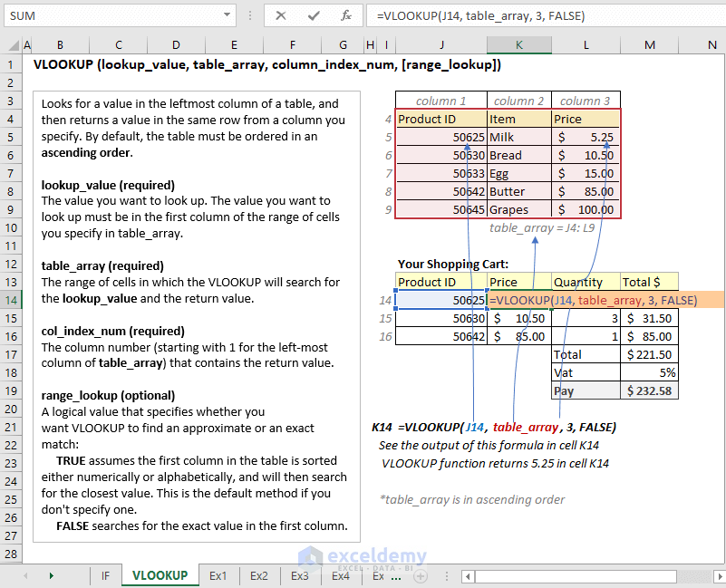Select column K header
The image size is (726, 588).
point(518,45)
